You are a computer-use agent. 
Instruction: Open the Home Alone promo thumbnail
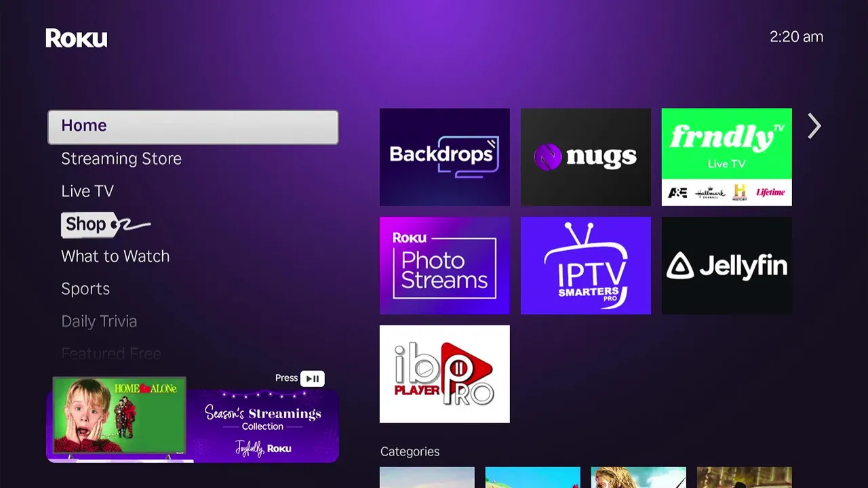[119, 415]
